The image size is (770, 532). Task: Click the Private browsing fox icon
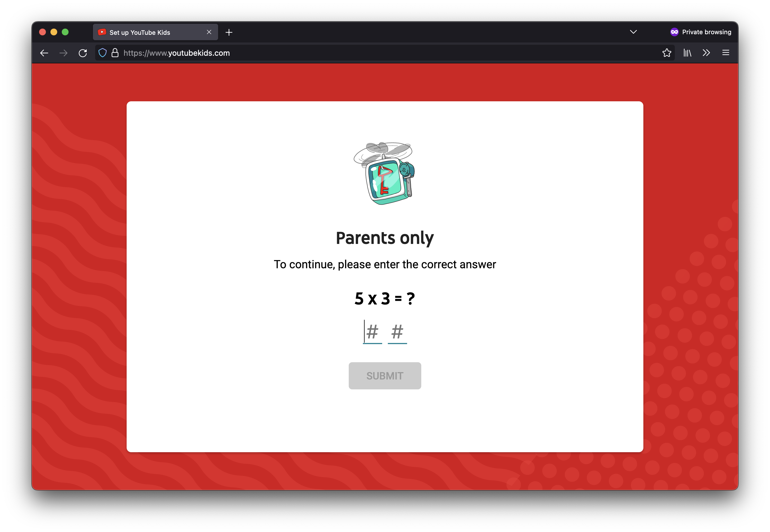point(675,32)
